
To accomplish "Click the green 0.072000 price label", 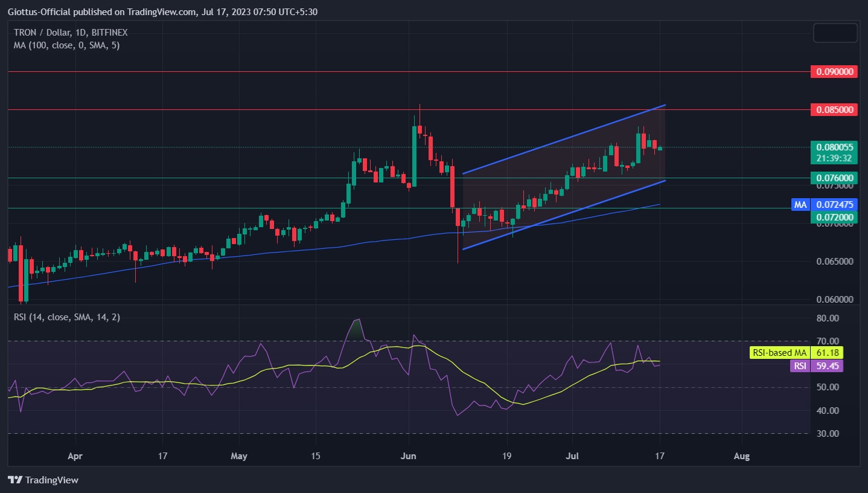I will coord(834,216).
